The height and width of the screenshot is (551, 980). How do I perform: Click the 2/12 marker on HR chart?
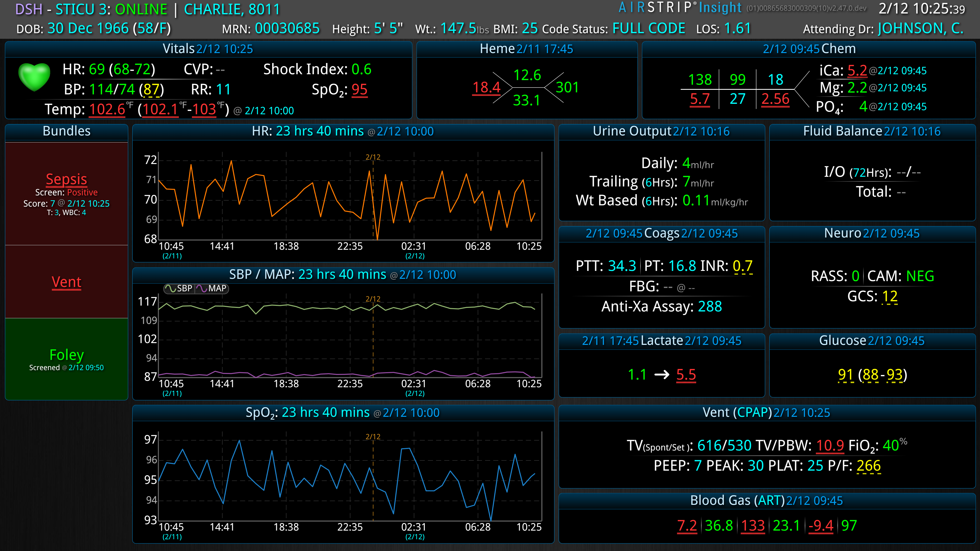[373, 157]
